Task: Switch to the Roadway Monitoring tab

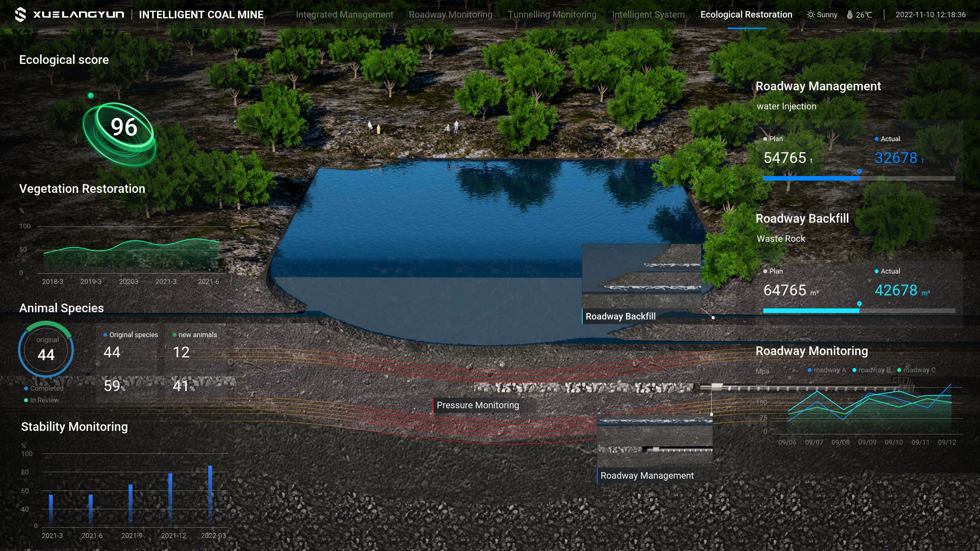Action: 451,15
